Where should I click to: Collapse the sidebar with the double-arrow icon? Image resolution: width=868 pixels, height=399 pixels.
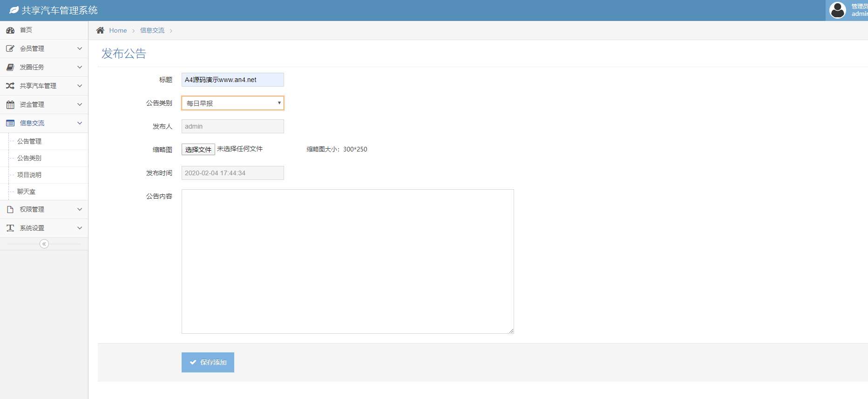44,244
